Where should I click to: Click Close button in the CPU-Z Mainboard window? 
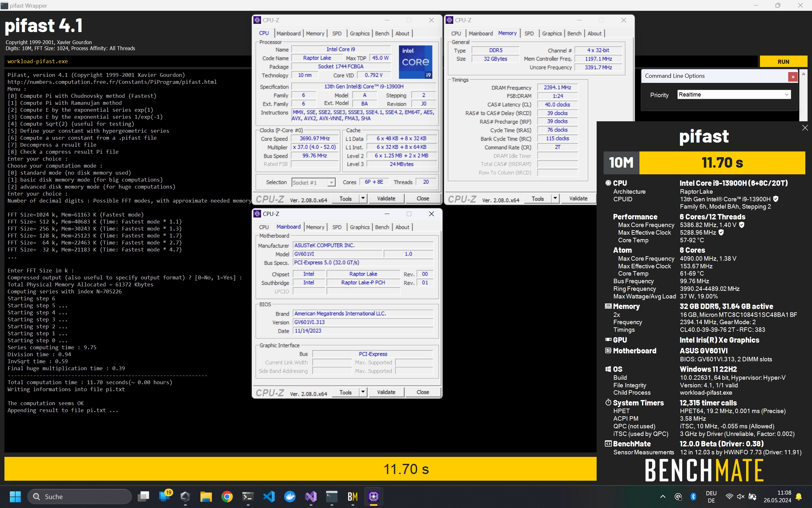coord(423,392)
